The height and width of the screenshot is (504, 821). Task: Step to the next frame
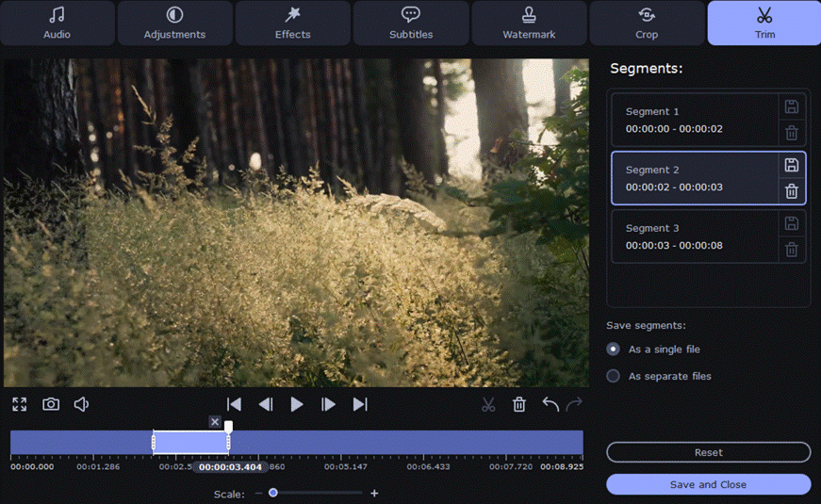coord(328,404)
